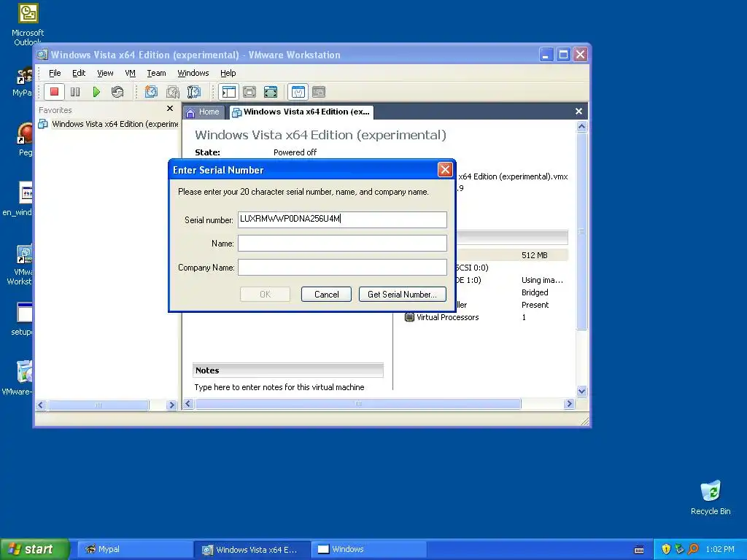Click the Serial number input field
The height and width of the screenshot is (560, 747).
pyautogui.click(x=342, y=219)
